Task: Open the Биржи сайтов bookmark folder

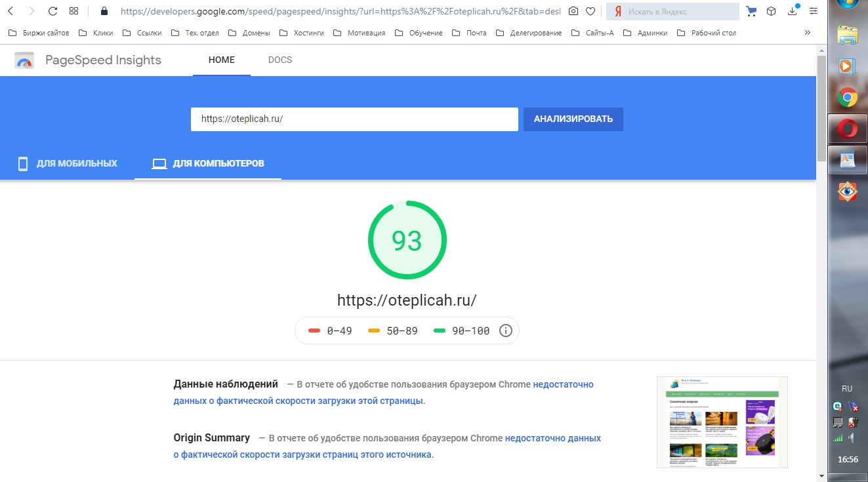Action: point(39,33)
